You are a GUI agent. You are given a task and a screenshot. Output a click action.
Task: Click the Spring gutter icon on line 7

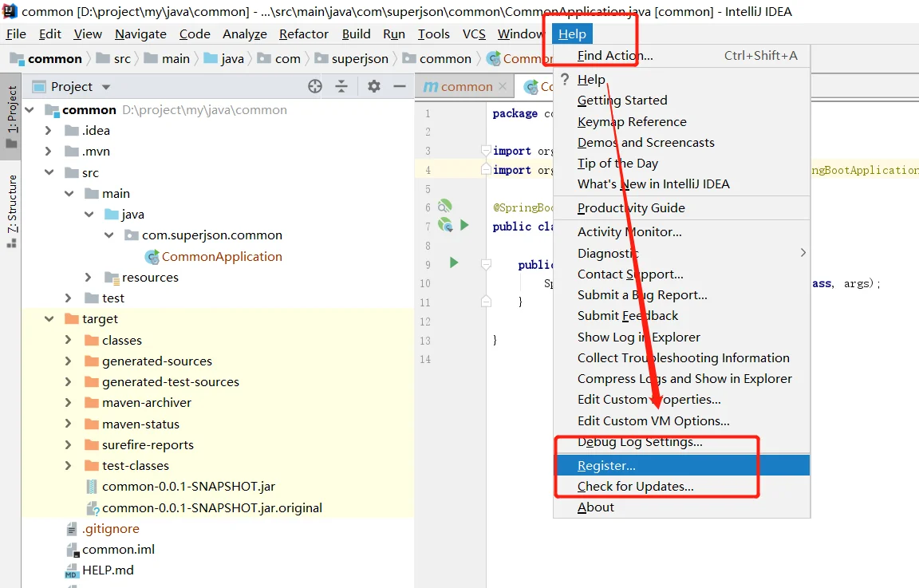[445, 225]
